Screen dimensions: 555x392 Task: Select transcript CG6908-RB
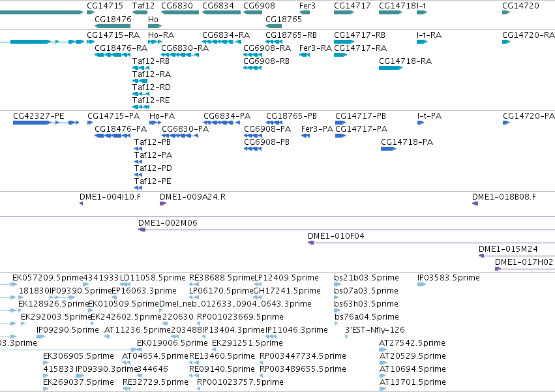(x=266, y=61)
